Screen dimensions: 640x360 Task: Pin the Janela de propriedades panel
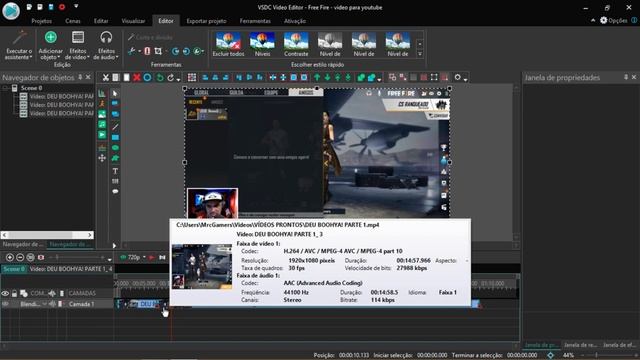(626, 77)
